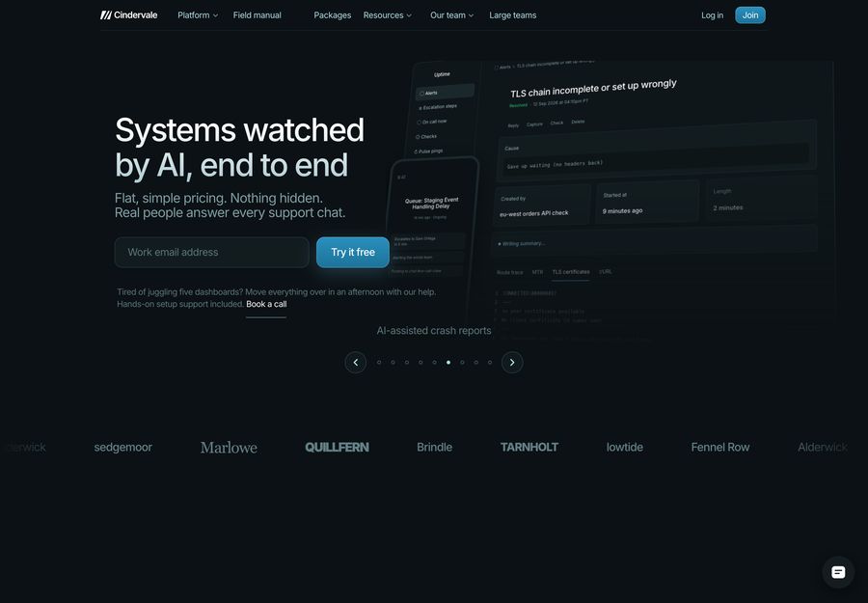Expand the Resources menu
The image size is (868, 603).
388,14
